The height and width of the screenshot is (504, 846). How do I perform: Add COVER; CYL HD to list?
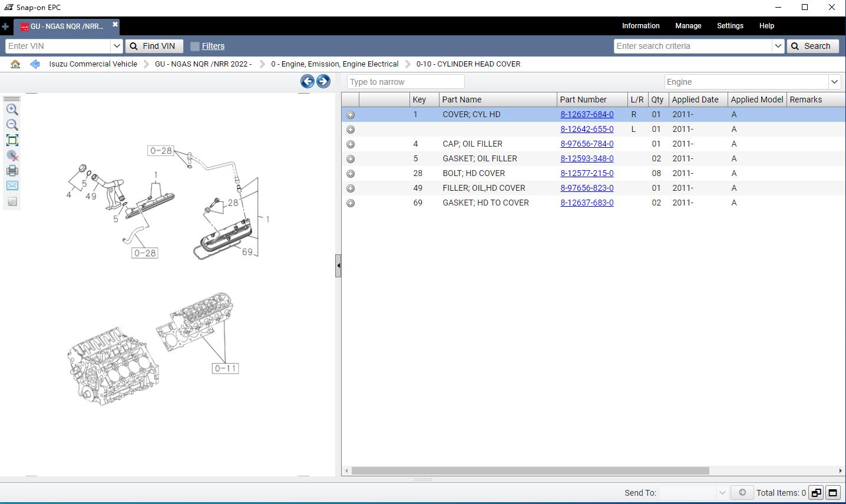tap(351, 115)
